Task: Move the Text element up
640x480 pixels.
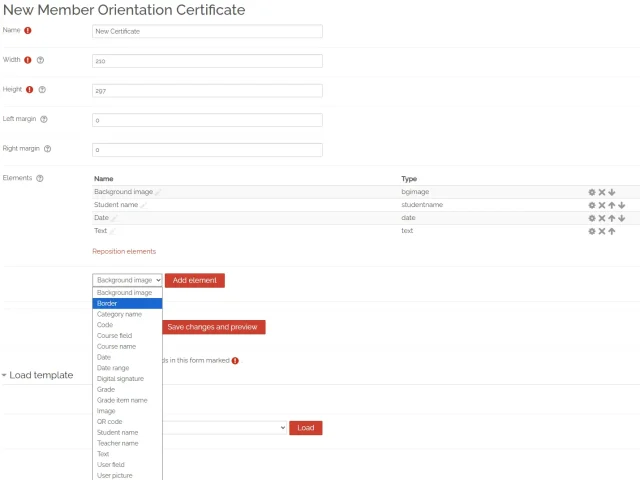Action: 611,231
